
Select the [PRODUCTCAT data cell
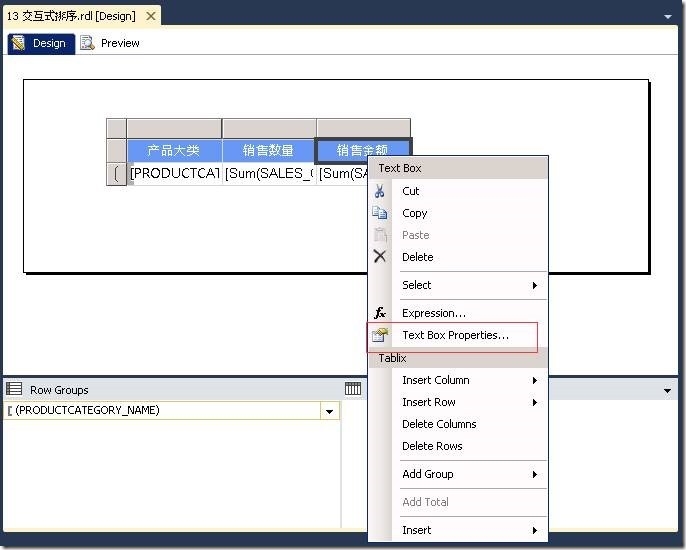coord(174,173)
